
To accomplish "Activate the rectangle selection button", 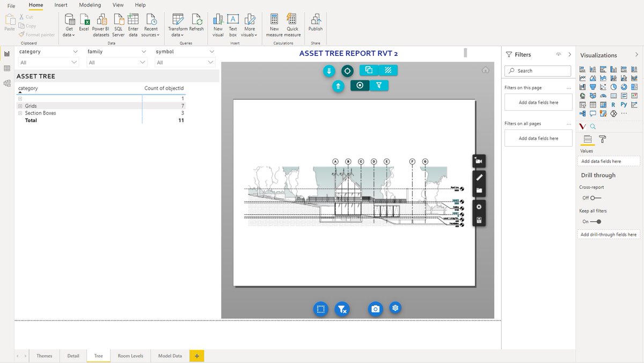I will pyautogui.click(x=321, y=309).
